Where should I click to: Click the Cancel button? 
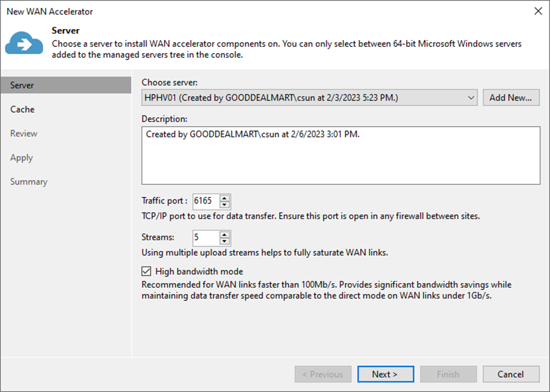tap(511, 374)
